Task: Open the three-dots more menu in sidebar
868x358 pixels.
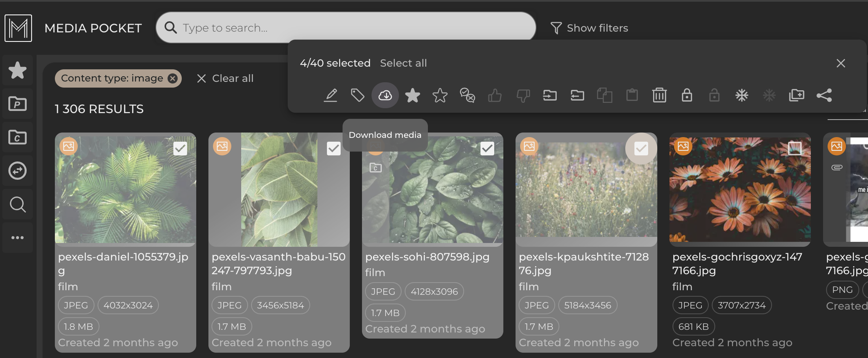Action: [18, 238]
